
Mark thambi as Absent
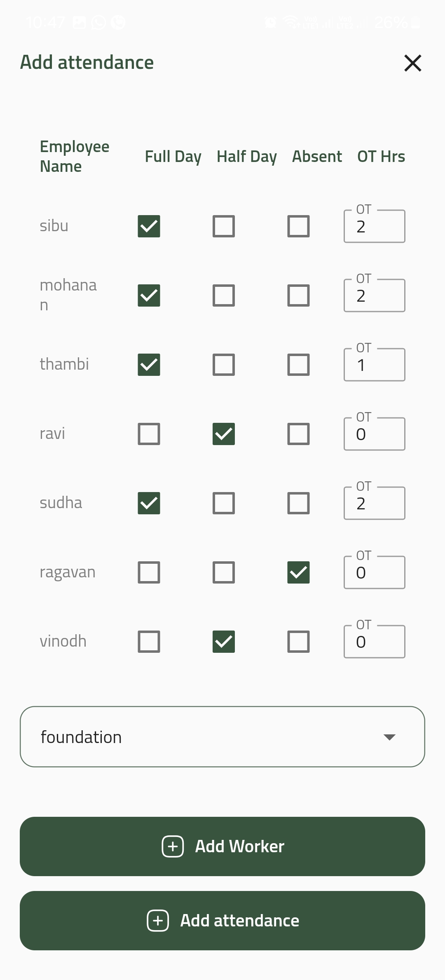coord(298,365)
